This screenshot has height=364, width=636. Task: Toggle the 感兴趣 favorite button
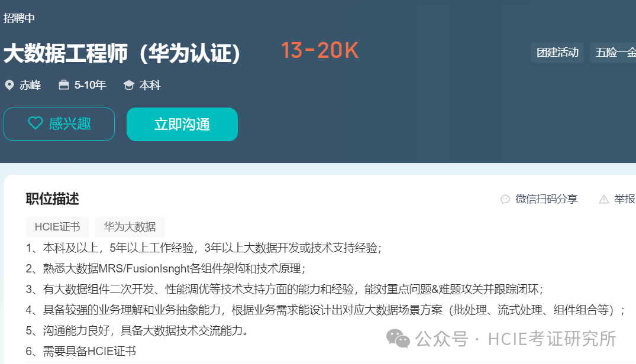pos(59,124)
